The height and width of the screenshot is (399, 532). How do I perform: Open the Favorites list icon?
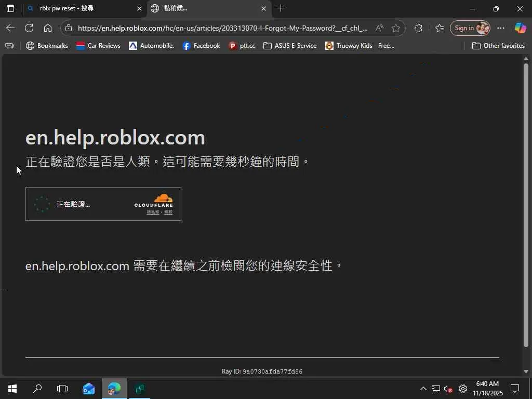[x=440, y=28]
